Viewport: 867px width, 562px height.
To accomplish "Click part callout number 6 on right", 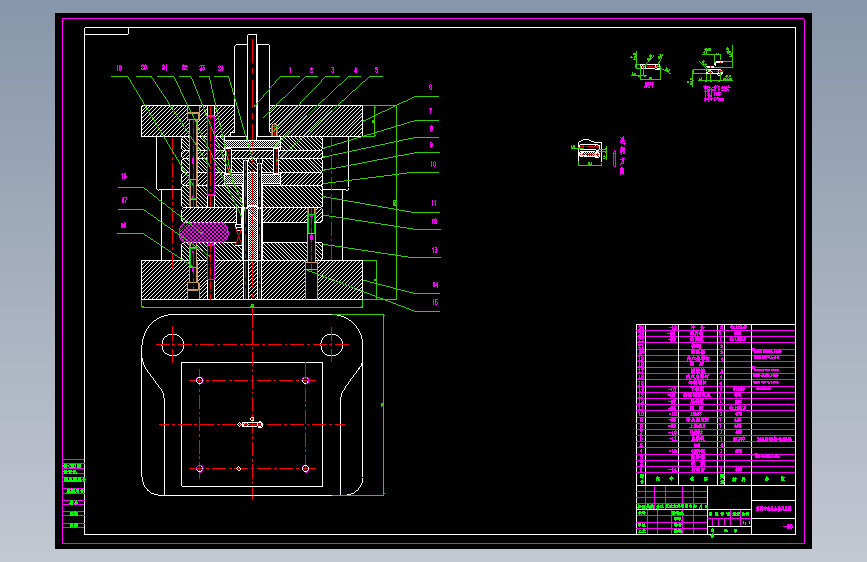I will pos(430,87).
